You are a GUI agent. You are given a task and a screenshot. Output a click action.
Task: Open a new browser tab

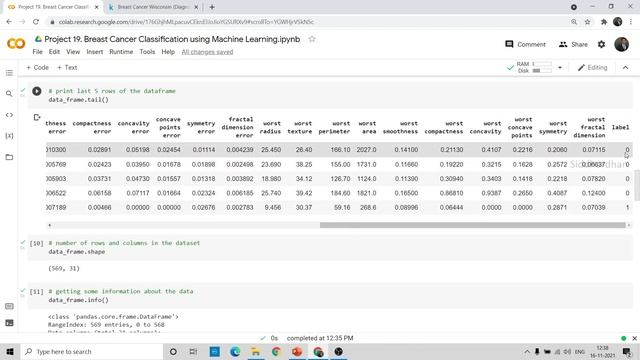pyautogui.click(x=212, y=7)
